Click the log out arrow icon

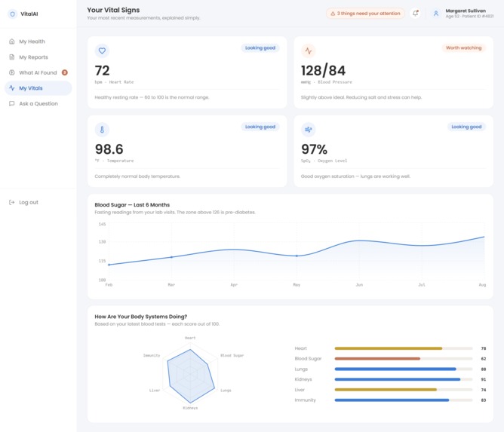point(12,202)
